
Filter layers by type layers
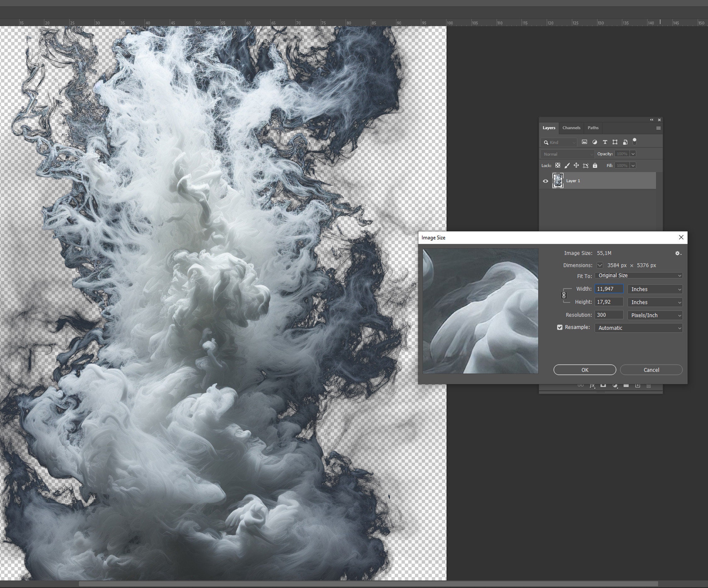click(x=605, y=142)
